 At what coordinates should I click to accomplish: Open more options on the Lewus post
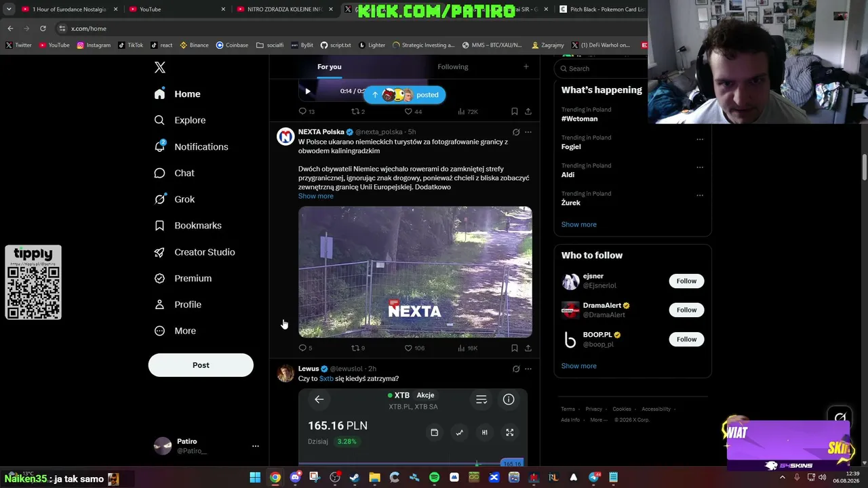coord(528,369)
